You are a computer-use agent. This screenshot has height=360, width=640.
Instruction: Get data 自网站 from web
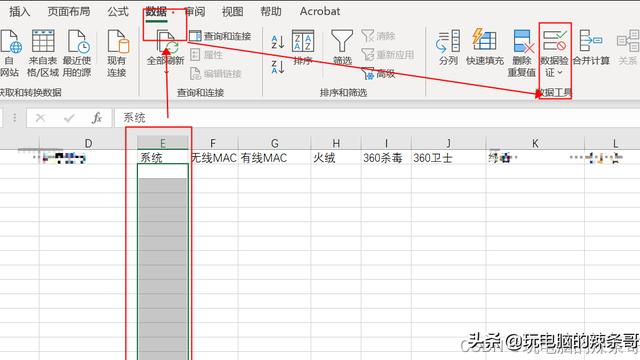(10, 53)
